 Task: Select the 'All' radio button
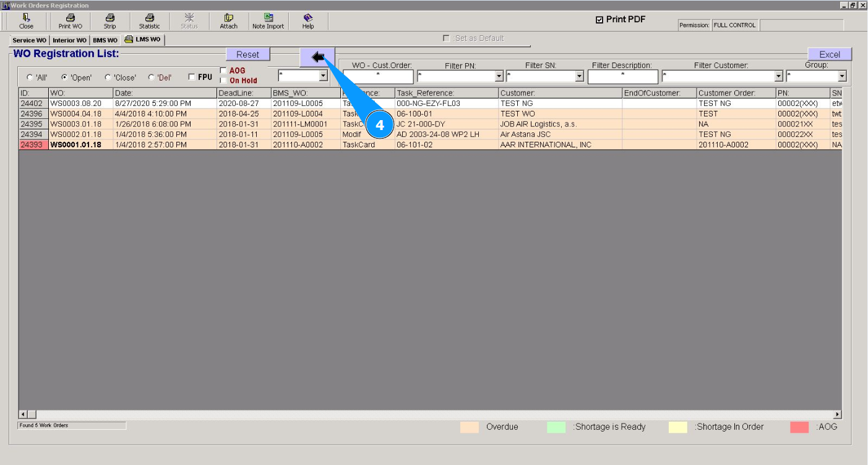click(30, 77)
